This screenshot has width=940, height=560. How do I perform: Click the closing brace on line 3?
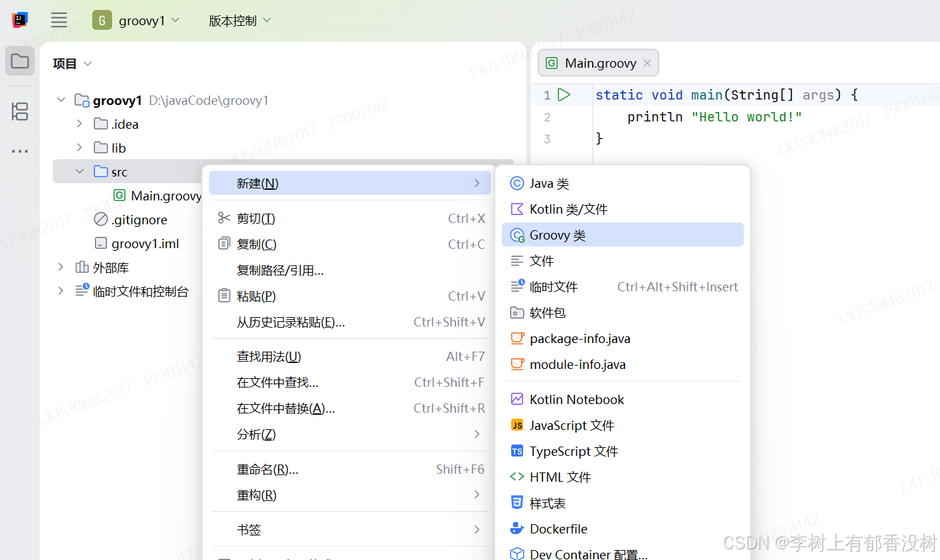coord(599,138)
